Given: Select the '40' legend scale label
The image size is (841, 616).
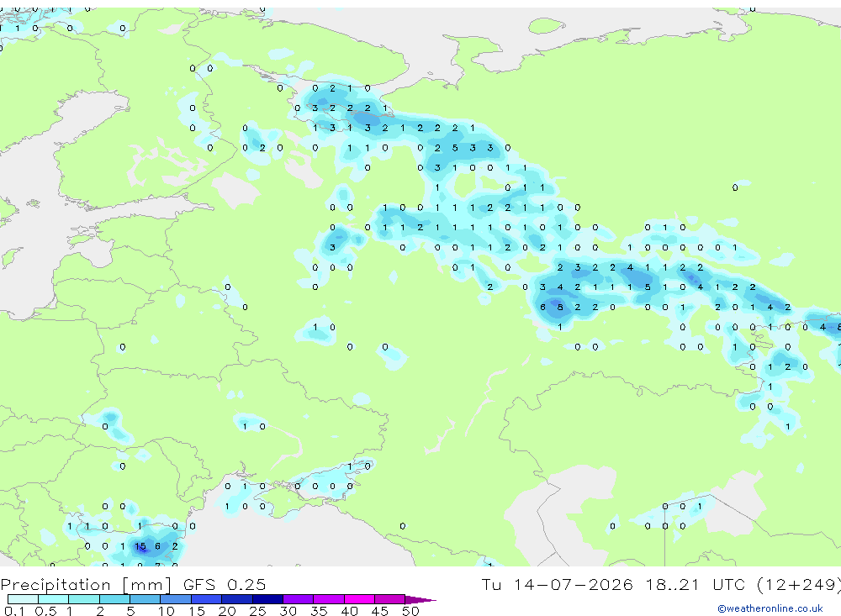Looking at the screenshot, I should tap(349, 611).
